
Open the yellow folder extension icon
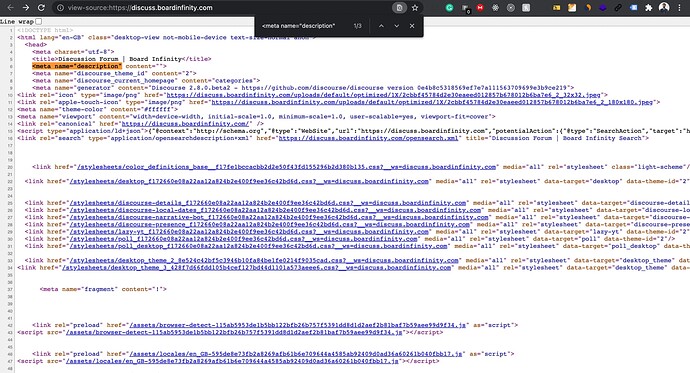[x=557, y=7]
